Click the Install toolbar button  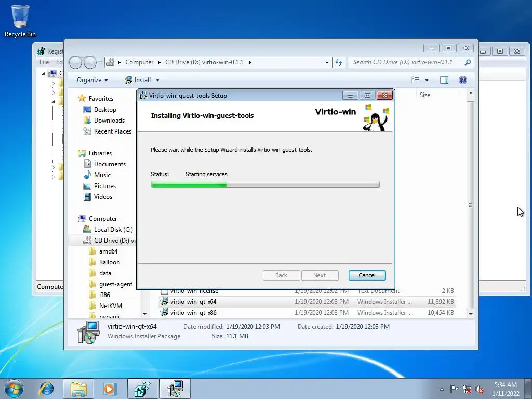click(137, 80)
